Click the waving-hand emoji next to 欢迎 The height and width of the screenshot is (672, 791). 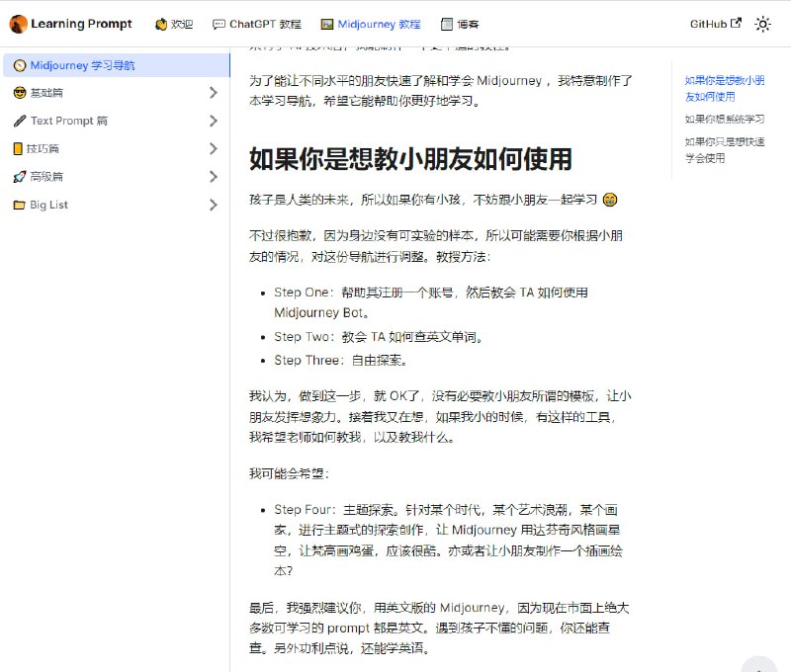coord(159,24)
